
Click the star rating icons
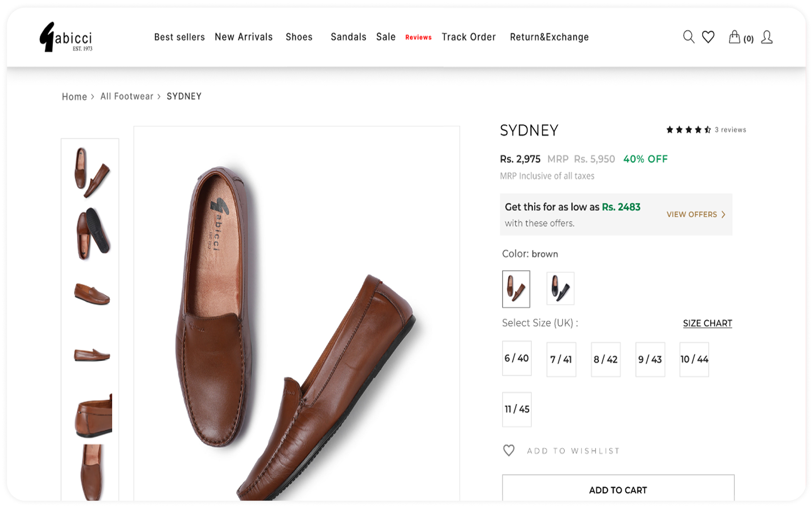(x=689, y=130)
